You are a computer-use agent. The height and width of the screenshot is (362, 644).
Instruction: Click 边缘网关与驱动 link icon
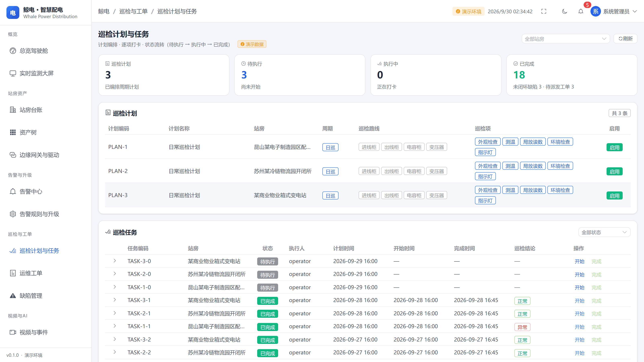pos(13,155)
